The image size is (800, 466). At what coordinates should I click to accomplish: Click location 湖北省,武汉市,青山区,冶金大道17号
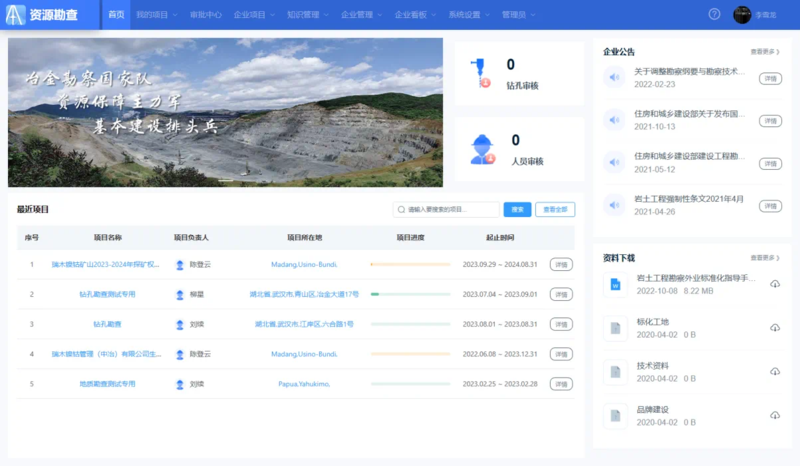pos(304,295)
